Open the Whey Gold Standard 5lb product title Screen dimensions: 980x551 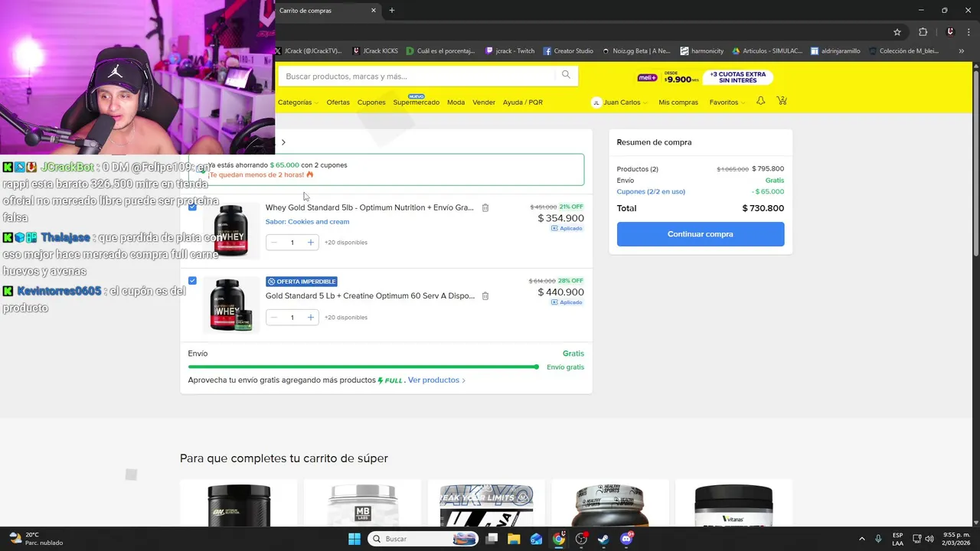370,207
